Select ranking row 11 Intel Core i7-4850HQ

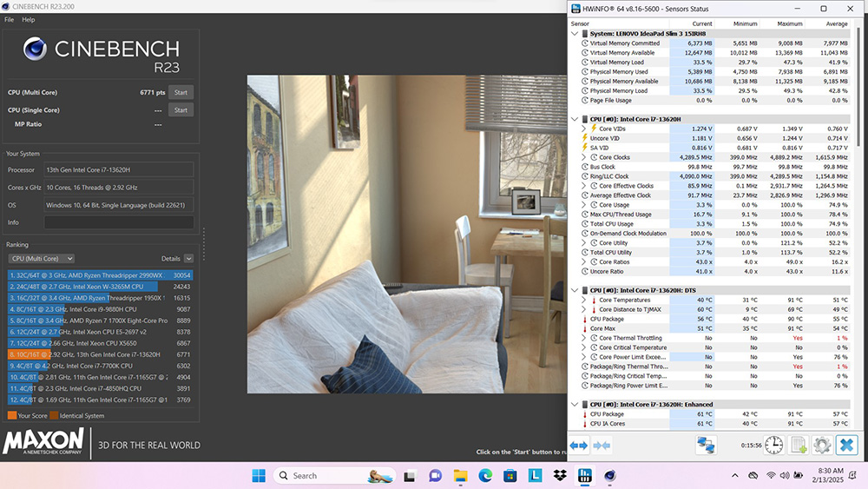[x=100, y=389]
